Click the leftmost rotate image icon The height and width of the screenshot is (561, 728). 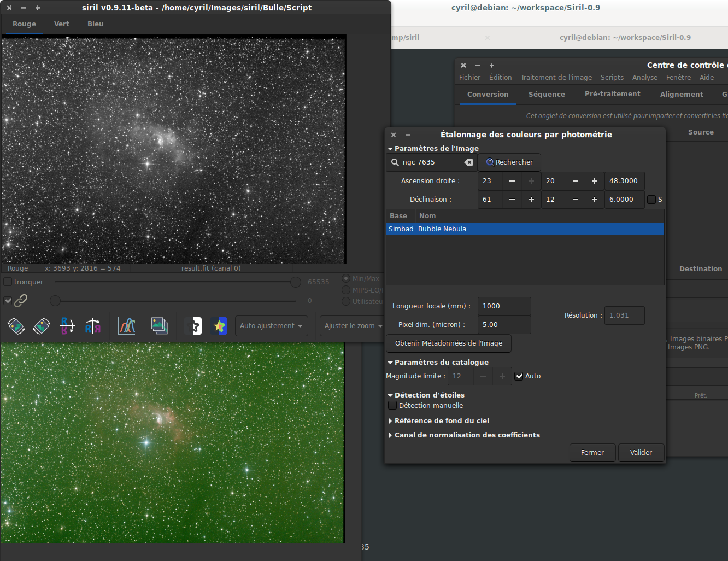[x=16, y=326]
